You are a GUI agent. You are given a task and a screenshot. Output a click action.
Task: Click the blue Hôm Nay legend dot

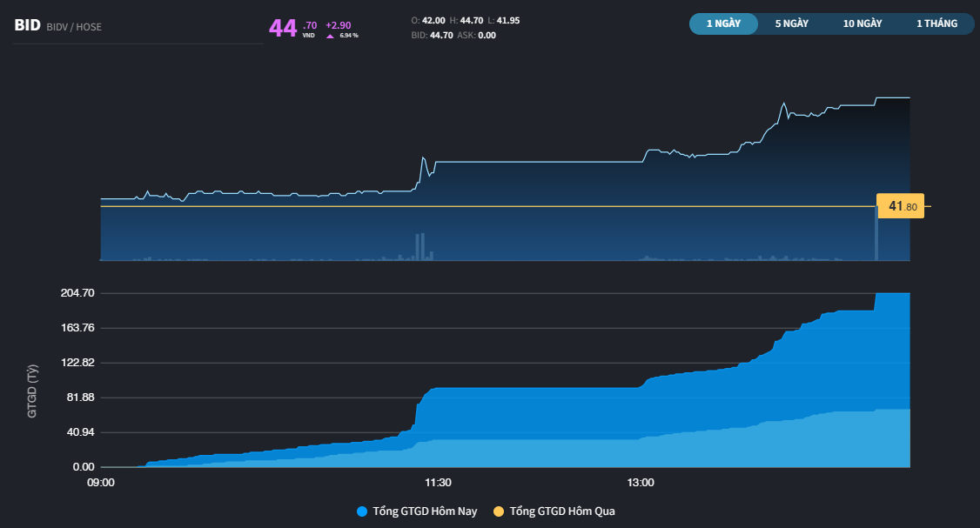(362, 511)
